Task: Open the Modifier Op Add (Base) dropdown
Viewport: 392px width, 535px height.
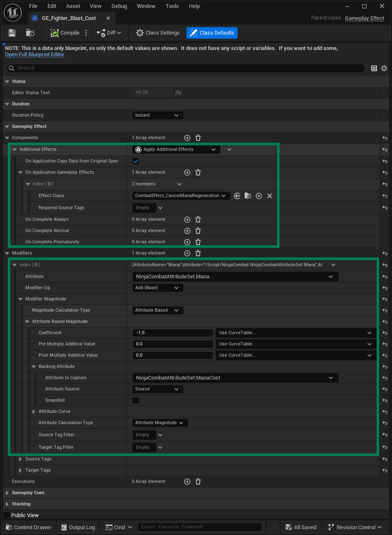Action: (x=158, y=288)
